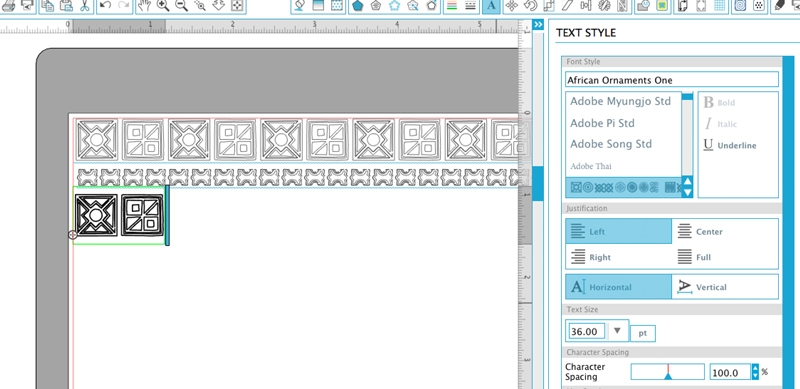The height and width of the screenshot is (389, 800).
Task: Toggle Underline text formatting
Action: pyautogui.click(x=730, y=145)
